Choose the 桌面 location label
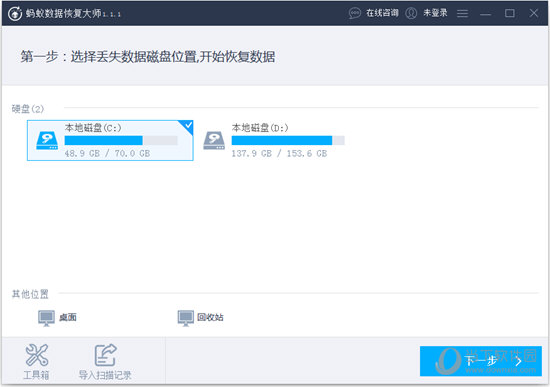The image size is (550, 387). 68,318
